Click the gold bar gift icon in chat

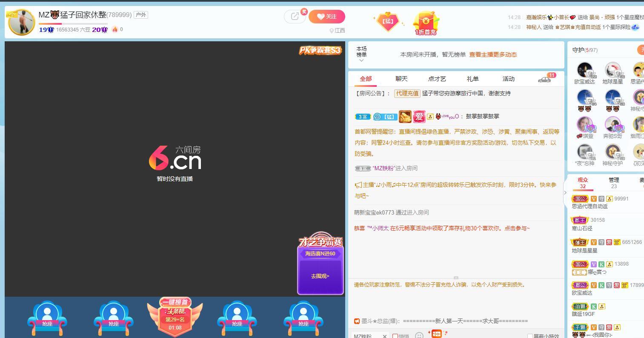coord(405,116)
